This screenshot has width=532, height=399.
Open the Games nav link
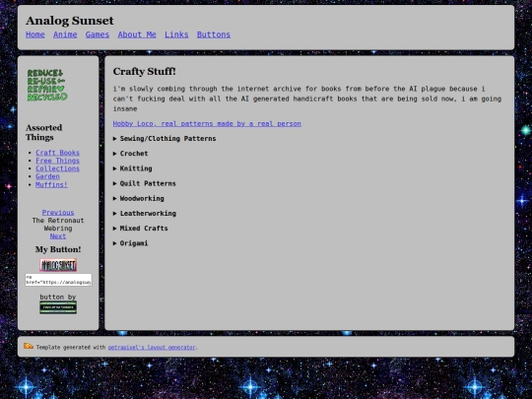(x=98, y=34)
